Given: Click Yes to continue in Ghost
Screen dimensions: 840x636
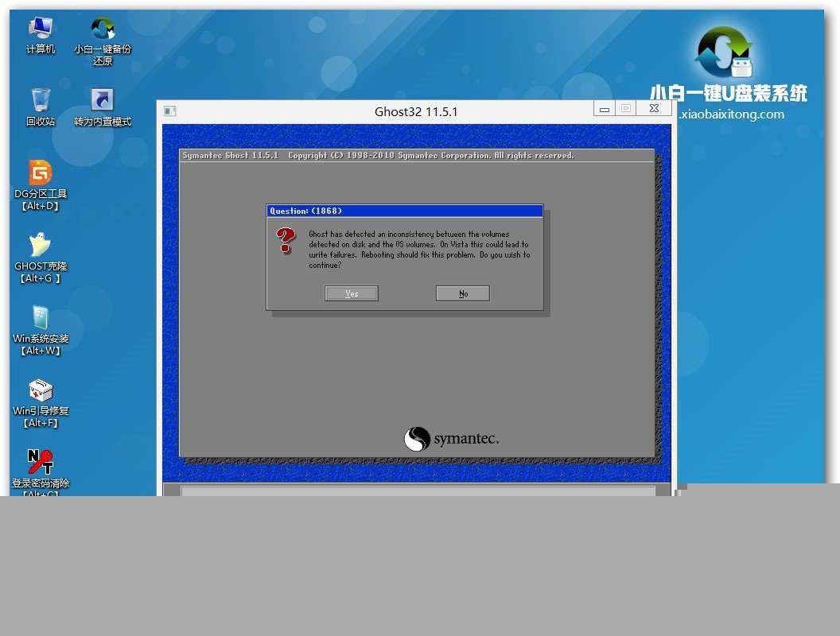Looking at the screenshot, I should point(351,294).
